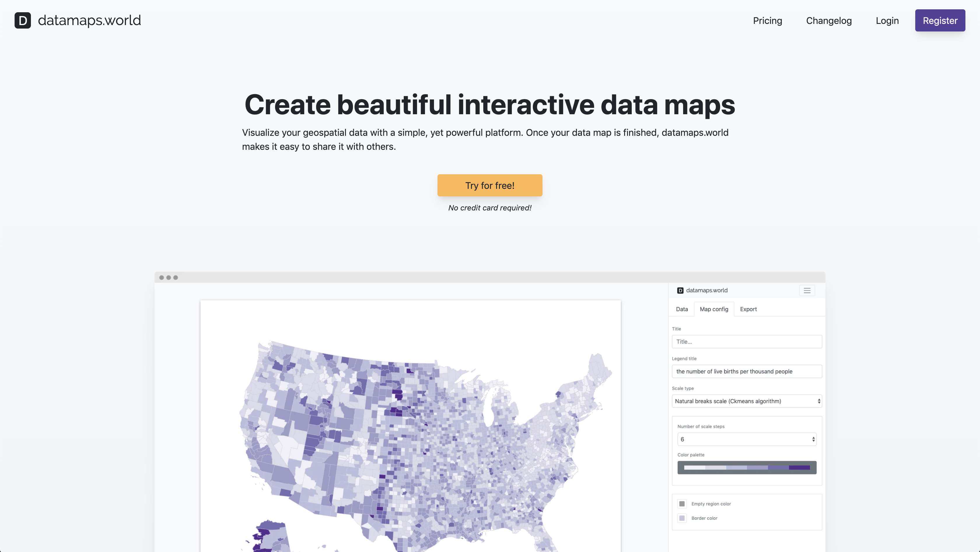Open the Number of scale steps dropdown
Viewport: 980px width, 552px height.
tap(746, 439)
